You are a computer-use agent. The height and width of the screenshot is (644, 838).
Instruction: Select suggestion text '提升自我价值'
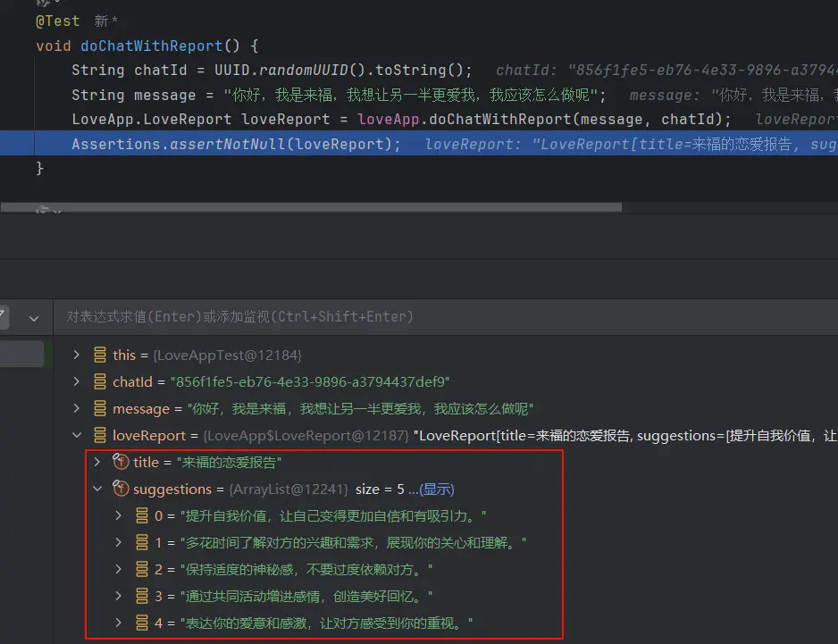click(x=225, y=516)
